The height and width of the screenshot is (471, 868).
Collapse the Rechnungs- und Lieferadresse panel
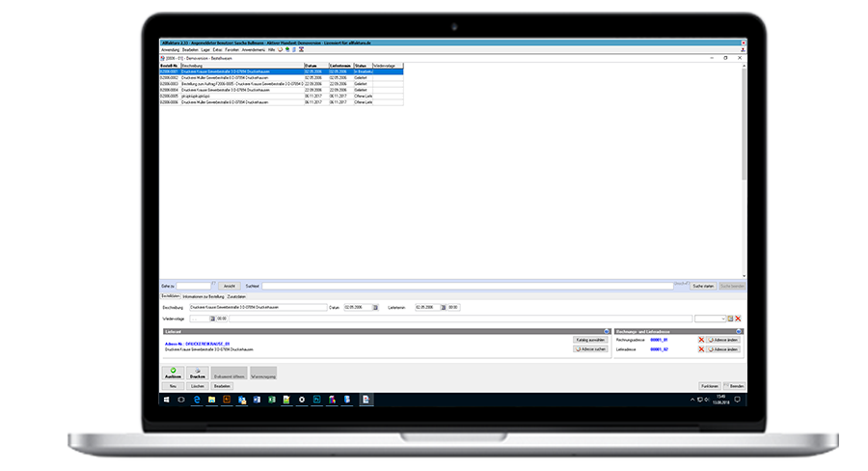click(x=741, y=330)
